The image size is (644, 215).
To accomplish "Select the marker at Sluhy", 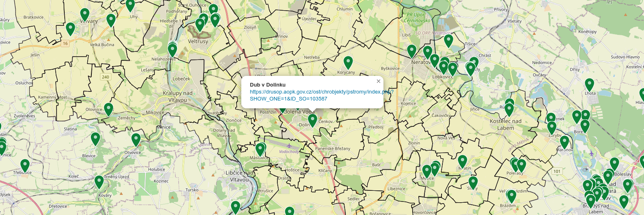I will pyautogui.click(x=473, y=183).
